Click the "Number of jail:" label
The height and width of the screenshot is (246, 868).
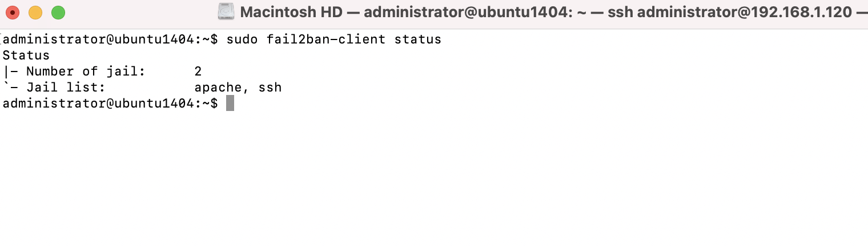coord(86,72)
